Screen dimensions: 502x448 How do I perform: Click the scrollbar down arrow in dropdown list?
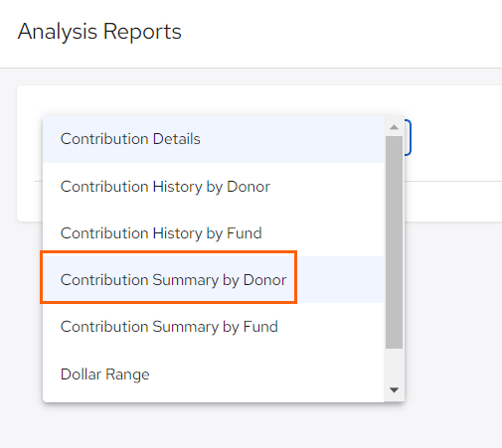(394, 390)
